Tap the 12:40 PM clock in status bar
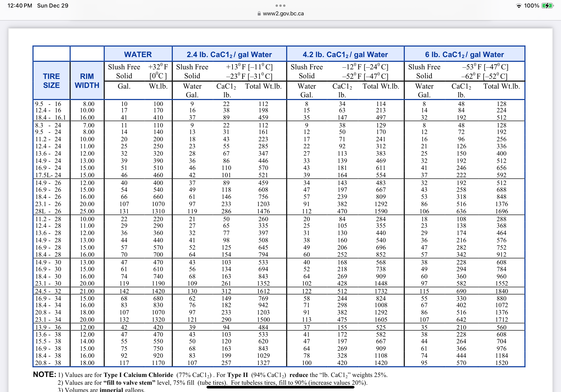 click(19, 6)
